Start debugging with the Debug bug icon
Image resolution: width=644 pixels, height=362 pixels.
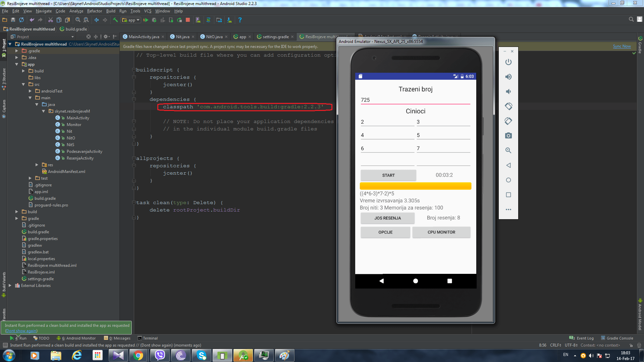click(154, 20)
